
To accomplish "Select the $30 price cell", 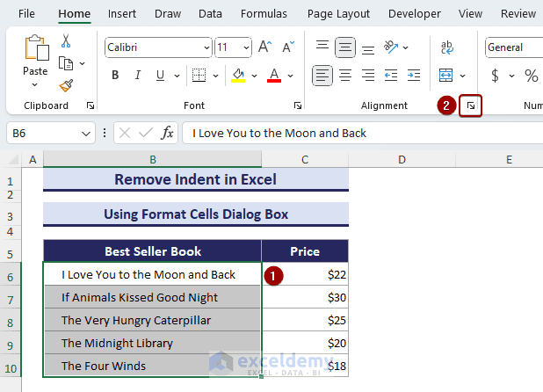I will click(x=305, y=297).
